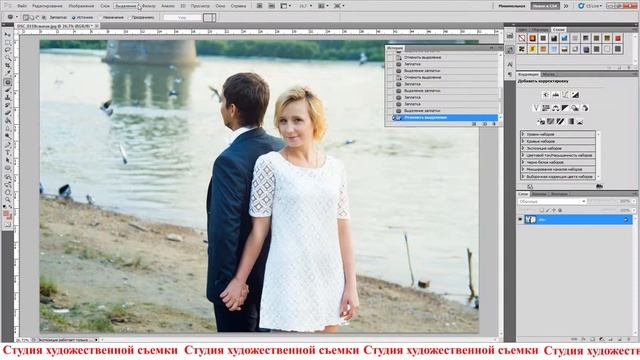Open the Обычные blend mode dropdown
Screen dimensions: 640x360
(552, 202)
